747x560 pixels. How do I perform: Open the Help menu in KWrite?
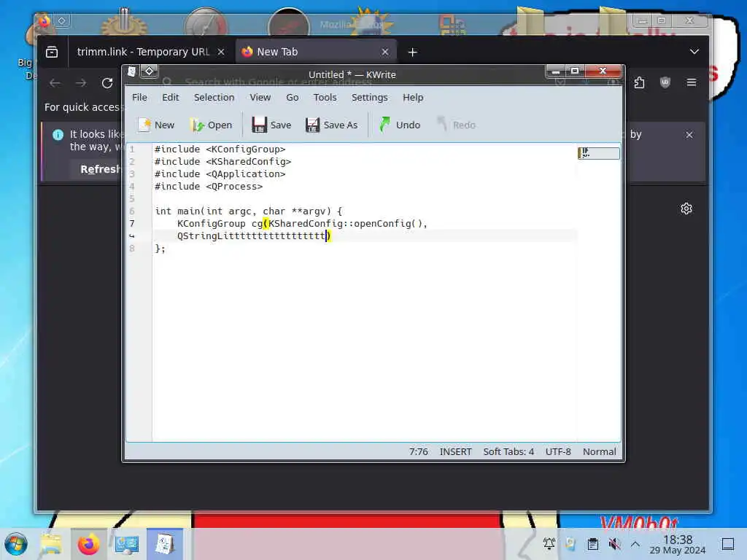[413, 97]
